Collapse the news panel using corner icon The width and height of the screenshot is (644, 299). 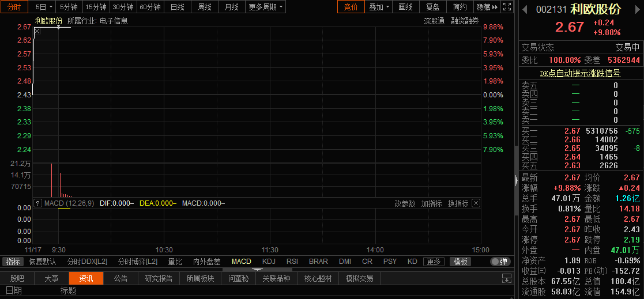pos(507,278)
